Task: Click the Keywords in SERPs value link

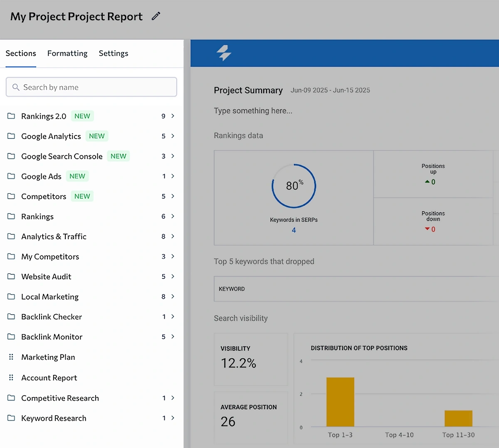Action: [294, 229]
